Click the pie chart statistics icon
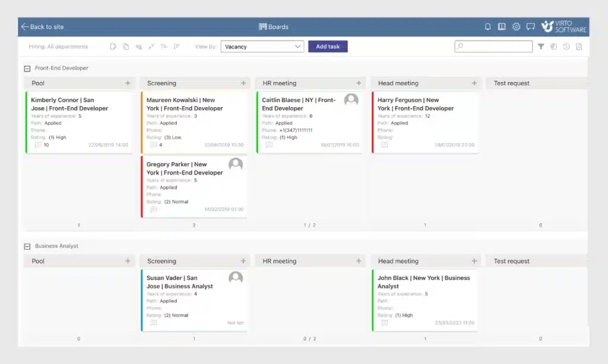Screen dimensions: 608x364 [554, 46]
